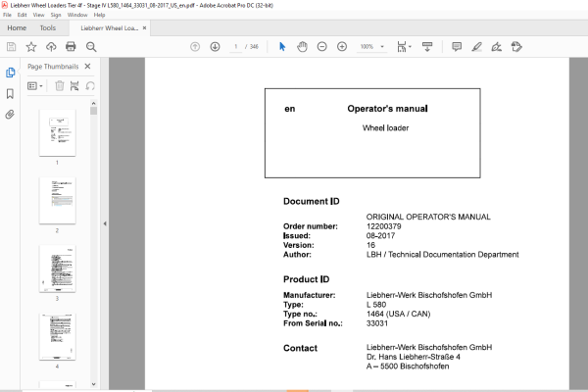
Task: Go to next page arrow
Action: pyautogui.click(x=215, y=47)
